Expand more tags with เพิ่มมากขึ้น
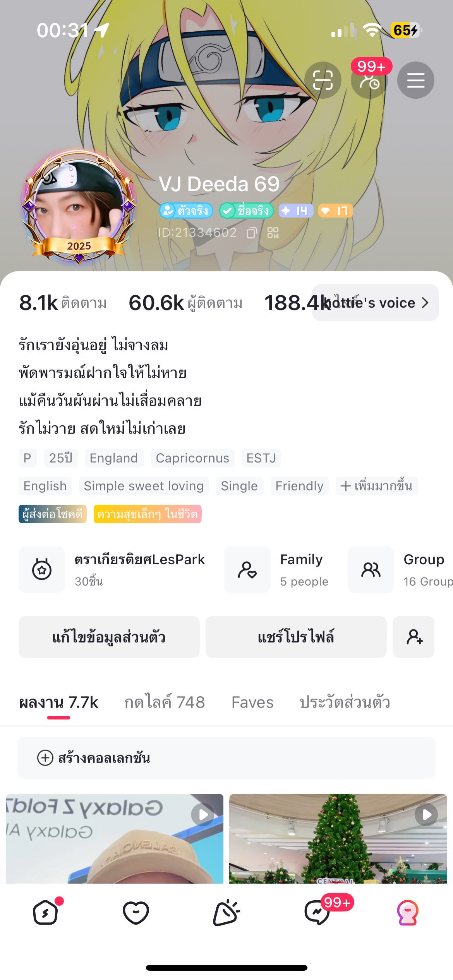 376,486
